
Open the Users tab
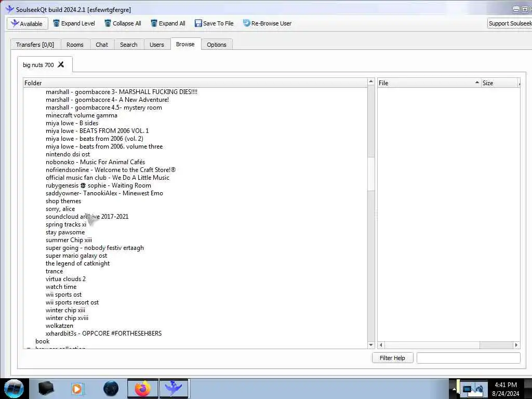tap(157, 45)
